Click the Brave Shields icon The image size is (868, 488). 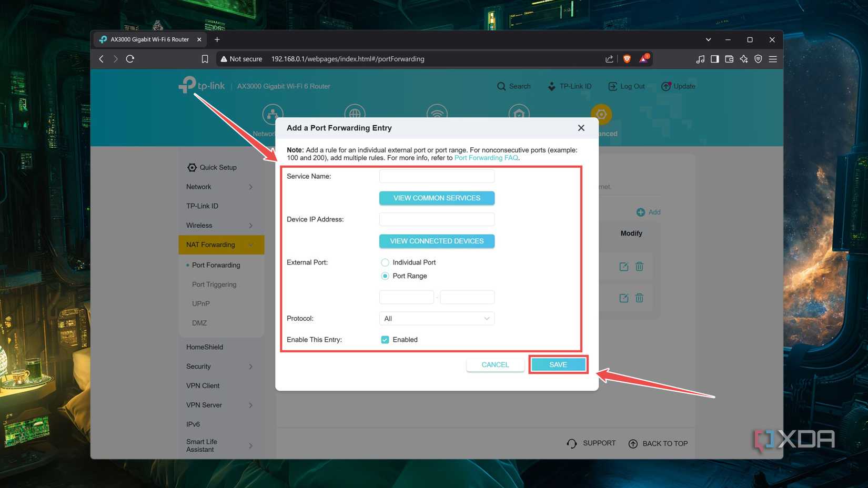click(627, 59)
